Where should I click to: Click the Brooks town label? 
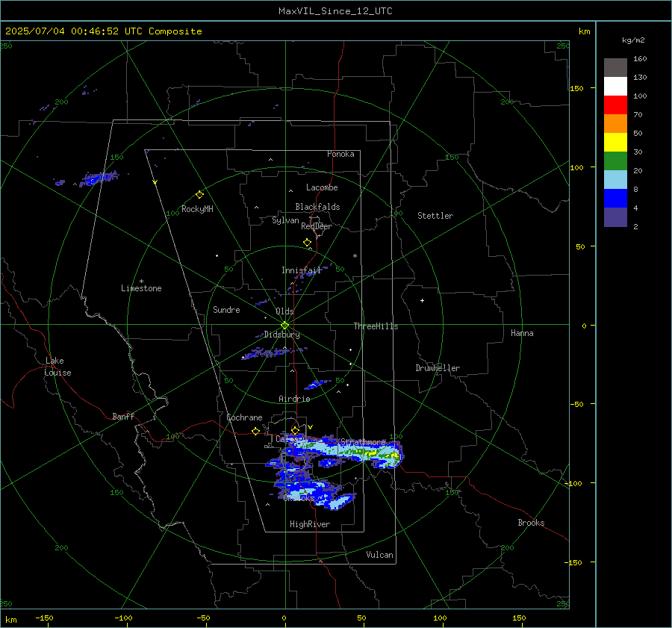[531, 523]
